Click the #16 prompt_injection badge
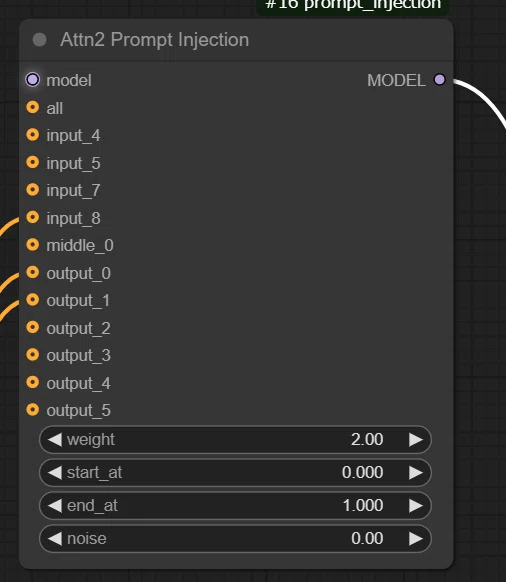This screenshot has width=506, height=582. [353, 6]
